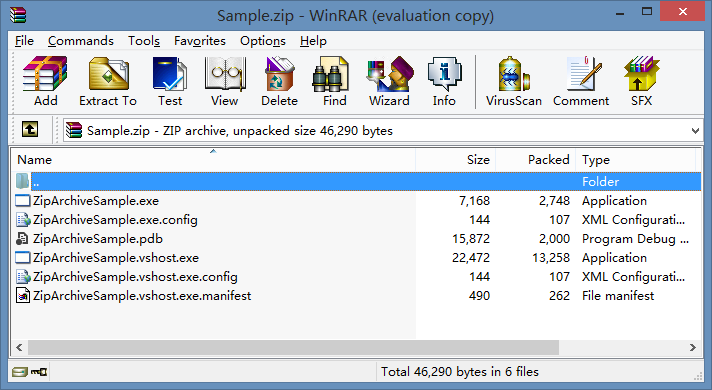Click the horizontal scrollbar right arrow
712x390 pixels.
pyautogui.click(x=692, y=347)
